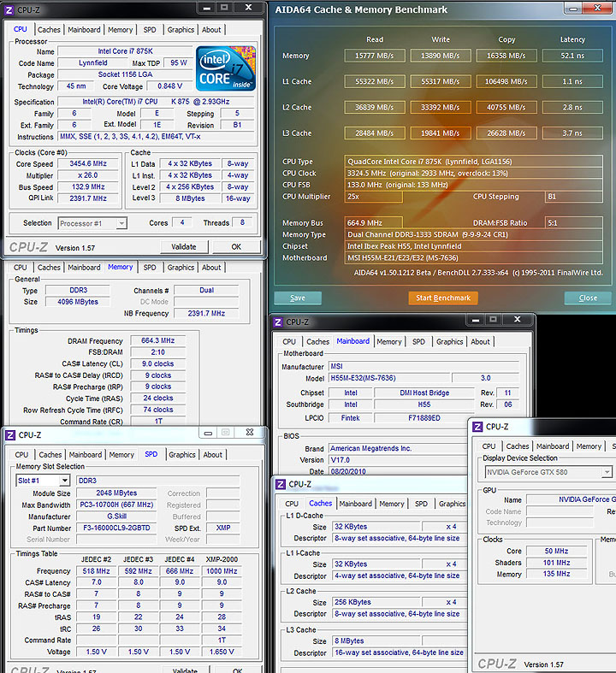This screenshot has width=616, height=673.
Task: Open Graphics tab in top CPU-Z window
Action: click(x=181, y=30)
